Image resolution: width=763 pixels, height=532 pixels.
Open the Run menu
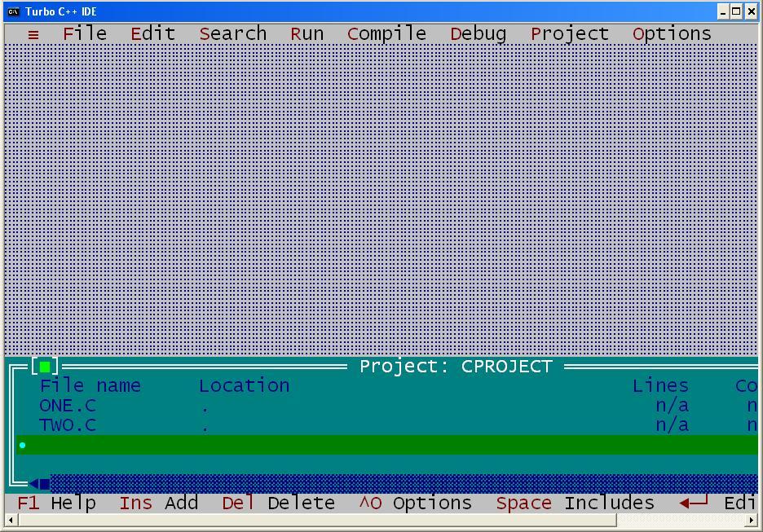click(307, 33)
